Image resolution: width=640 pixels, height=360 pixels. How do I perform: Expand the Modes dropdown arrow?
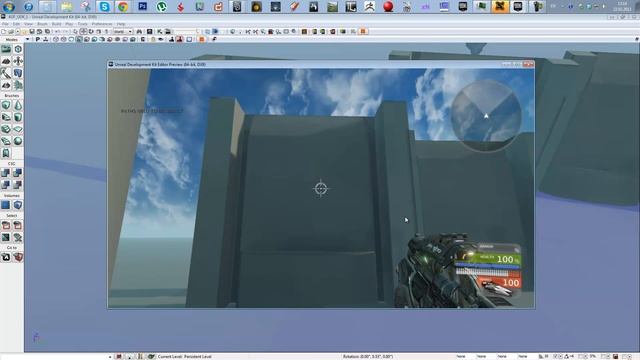click(x=27, y=40)
